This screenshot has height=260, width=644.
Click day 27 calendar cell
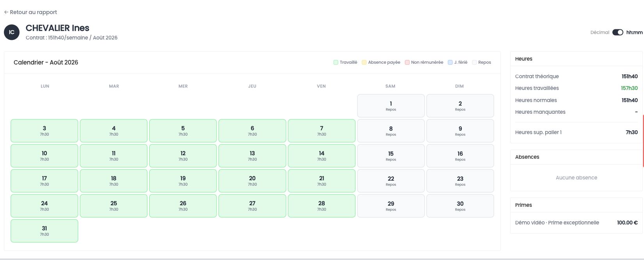[252, 206]
